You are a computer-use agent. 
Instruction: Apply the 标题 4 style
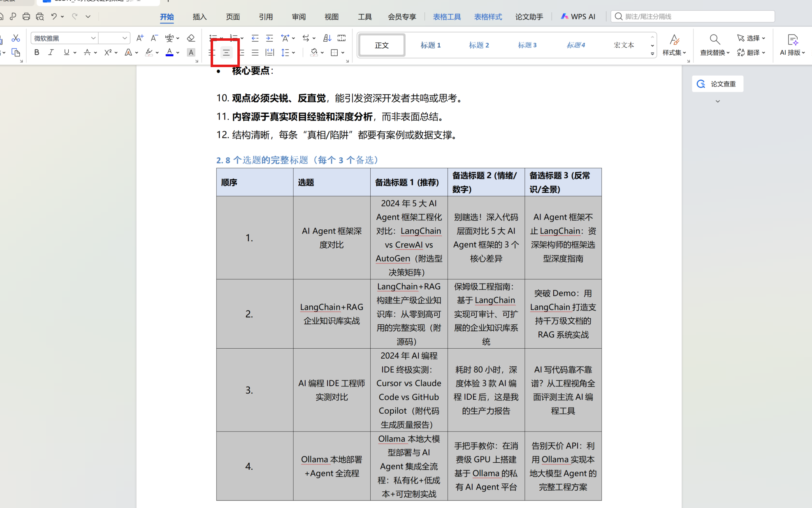click(x=576, y=45)
